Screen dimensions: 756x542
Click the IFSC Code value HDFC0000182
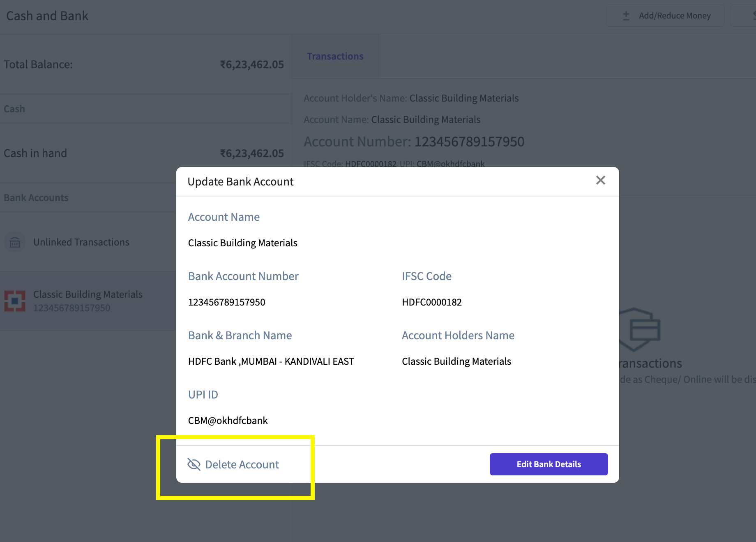[x=432, y=302]
